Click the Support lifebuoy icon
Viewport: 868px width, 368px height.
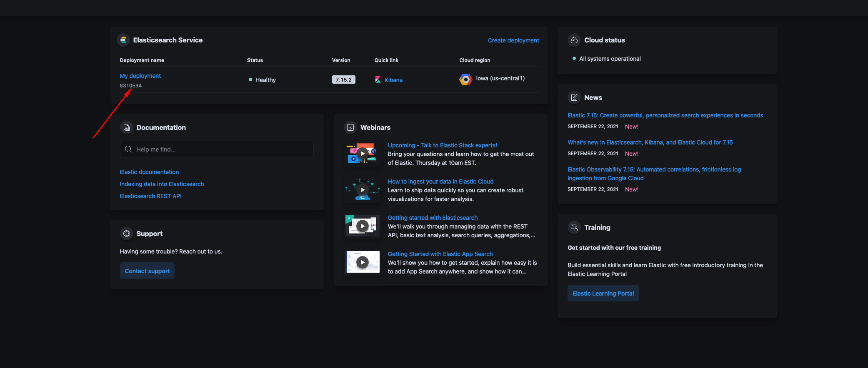[x=127, y=234]
